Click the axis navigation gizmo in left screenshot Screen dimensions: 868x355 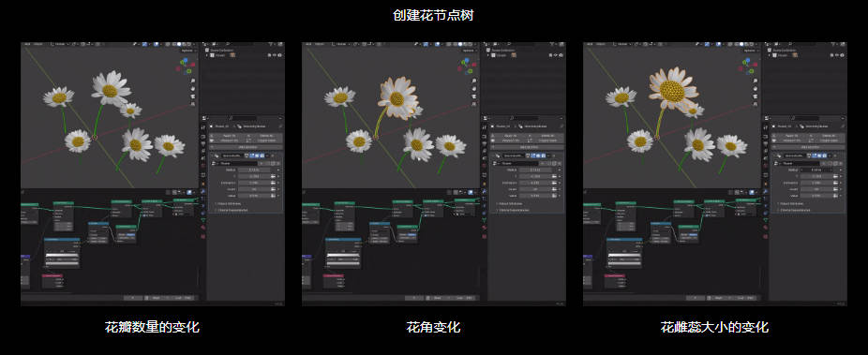click(x=186, y=66)
